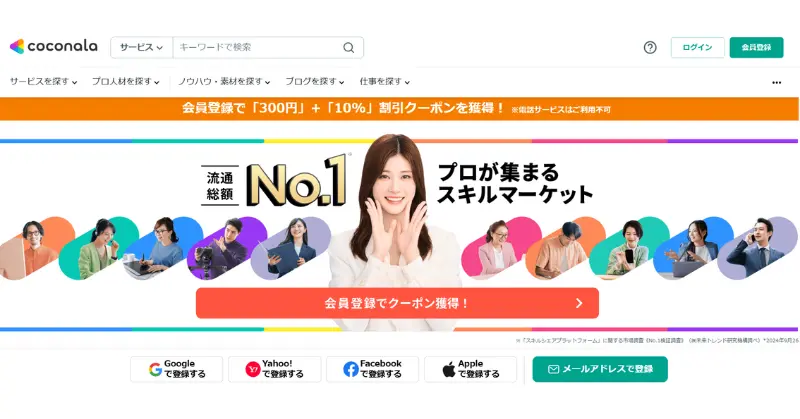Open the サービス search category dropdown
800x419 pixels.
point(142,47)
